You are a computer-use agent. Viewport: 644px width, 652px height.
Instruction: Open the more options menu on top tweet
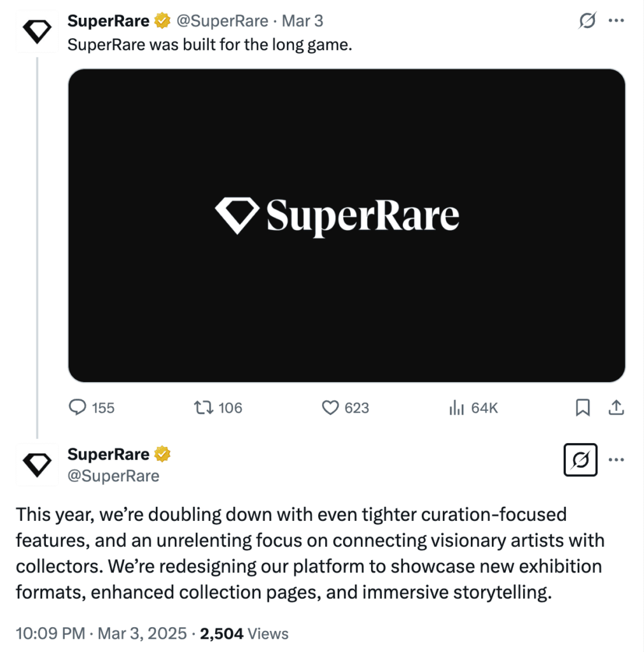click(615, 20)
